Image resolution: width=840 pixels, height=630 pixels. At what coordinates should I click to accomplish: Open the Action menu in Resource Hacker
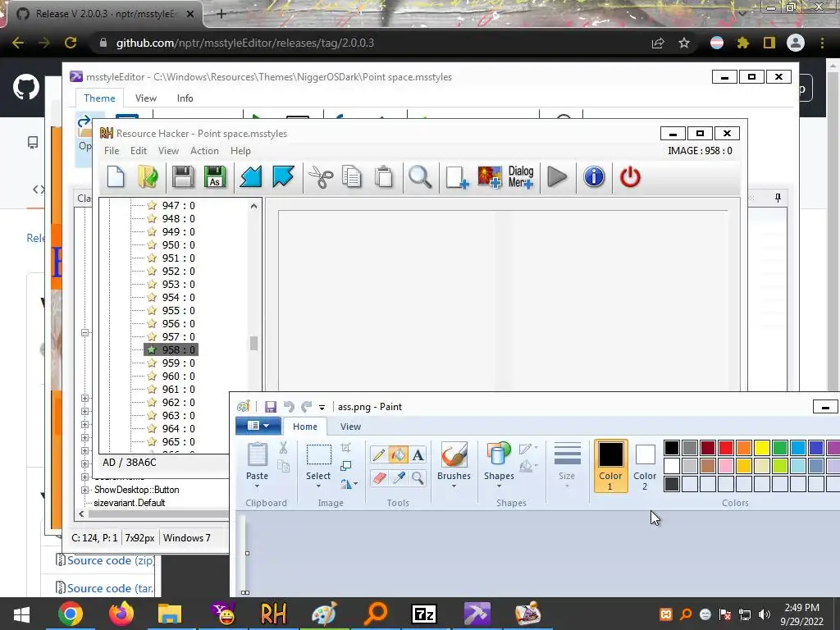pyautogui.click(x=204, y=151)
